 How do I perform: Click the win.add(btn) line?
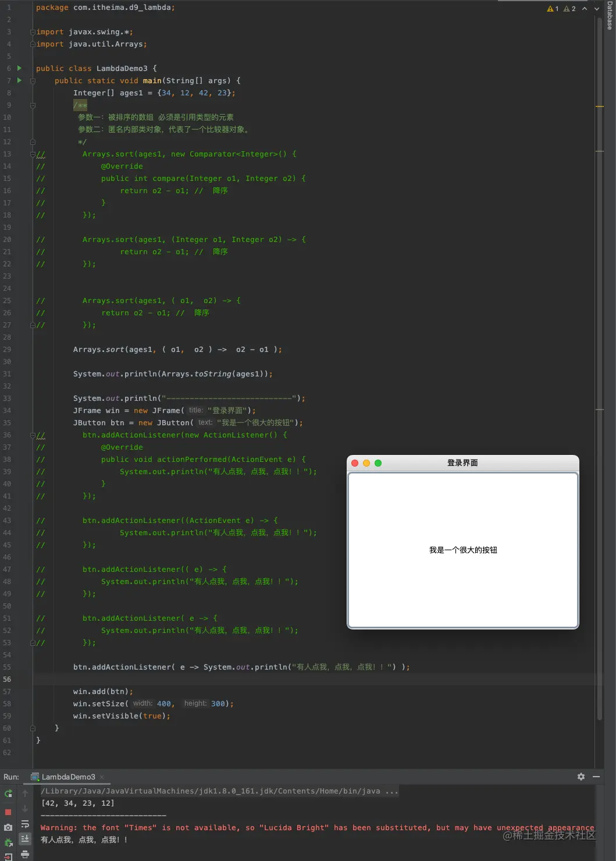(x=103, y=692)
